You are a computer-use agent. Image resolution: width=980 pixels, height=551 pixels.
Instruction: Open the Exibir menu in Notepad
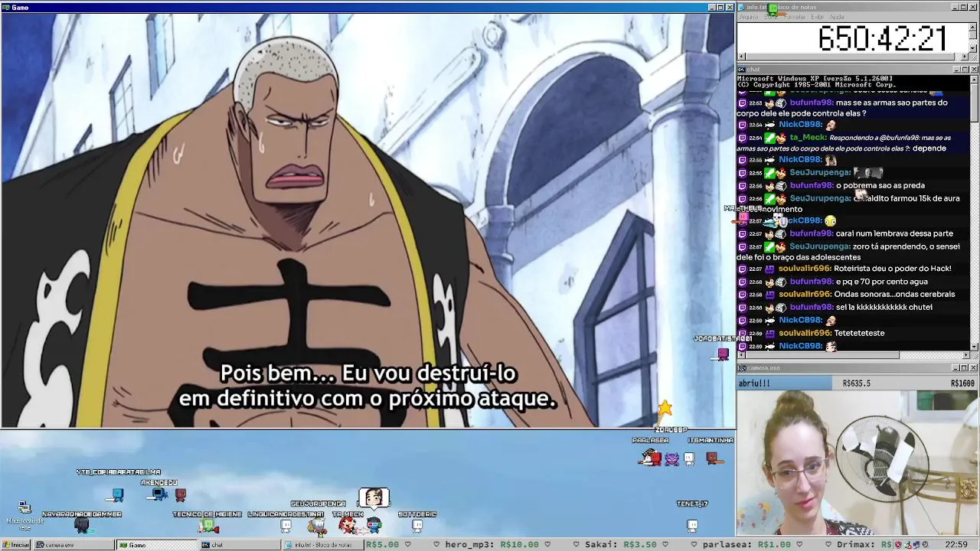click(x=817, y=17)
